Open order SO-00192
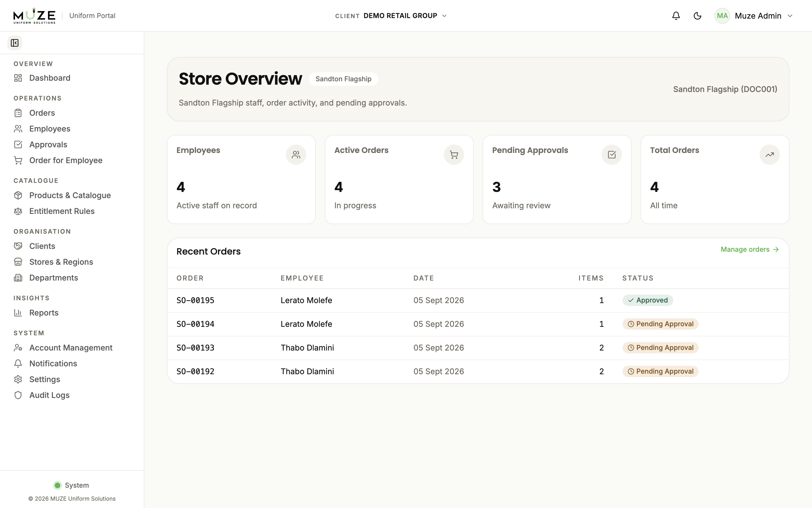Image resolution: width=812 pixels, height=508 pixels. tap(195, 371)
